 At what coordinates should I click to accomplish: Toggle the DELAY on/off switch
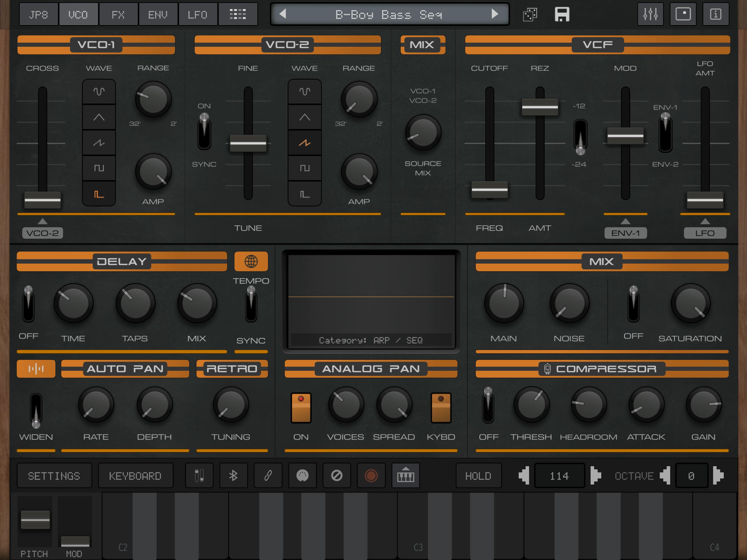click(28, 304)
